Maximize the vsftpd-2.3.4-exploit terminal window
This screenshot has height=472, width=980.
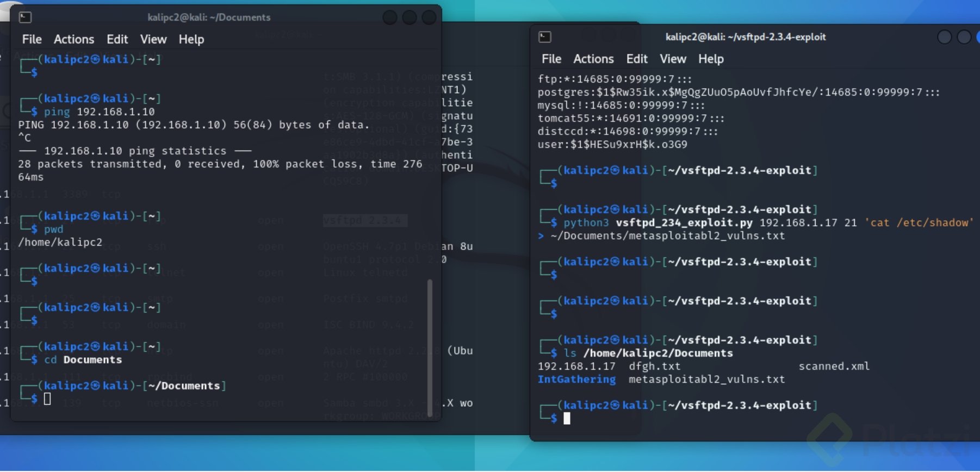(964, 37)
